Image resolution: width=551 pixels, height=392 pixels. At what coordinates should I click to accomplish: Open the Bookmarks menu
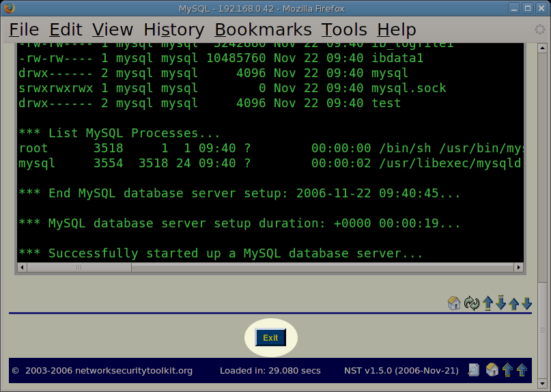[263, 30]
